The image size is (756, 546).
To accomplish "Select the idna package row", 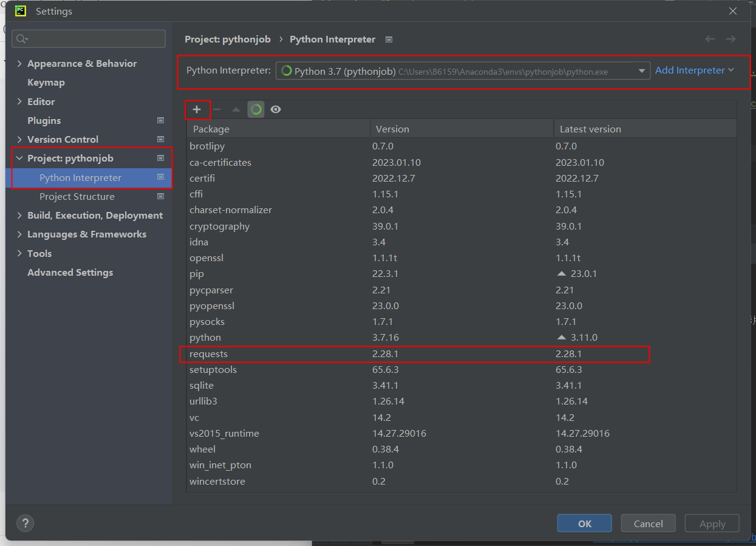I will point(461,242).
